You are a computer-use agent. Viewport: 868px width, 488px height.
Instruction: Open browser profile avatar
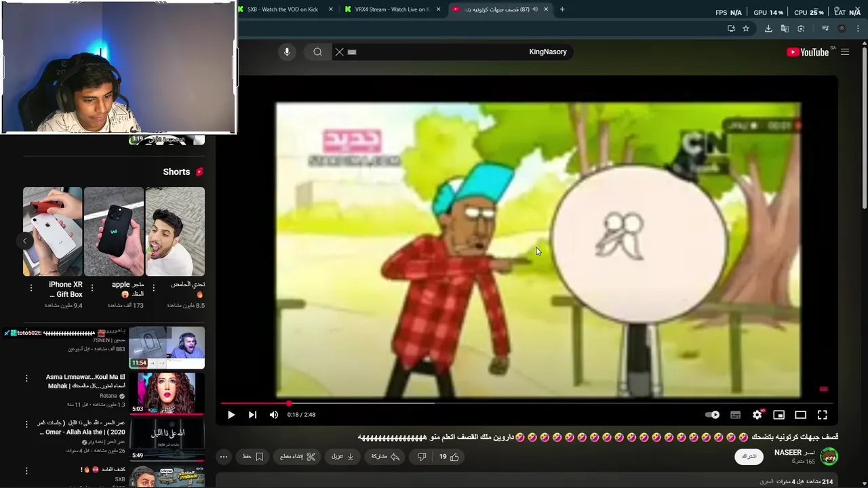[x=842, y=28]
